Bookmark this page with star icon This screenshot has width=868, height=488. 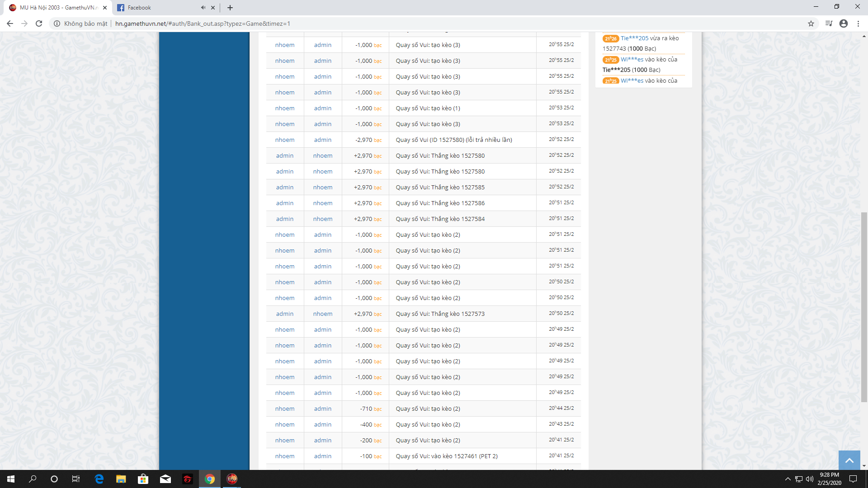811,23
